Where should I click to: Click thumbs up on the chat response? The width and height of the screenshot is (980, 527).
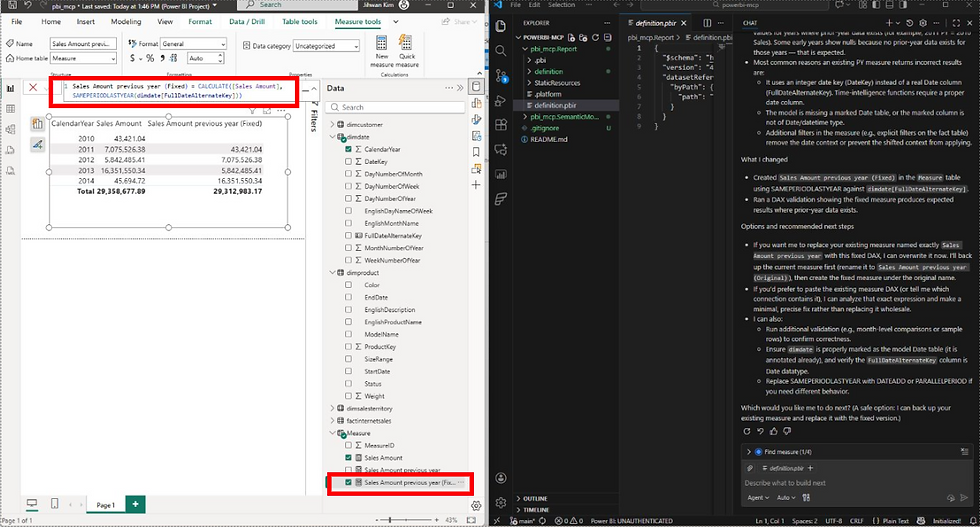pos(774,431)
